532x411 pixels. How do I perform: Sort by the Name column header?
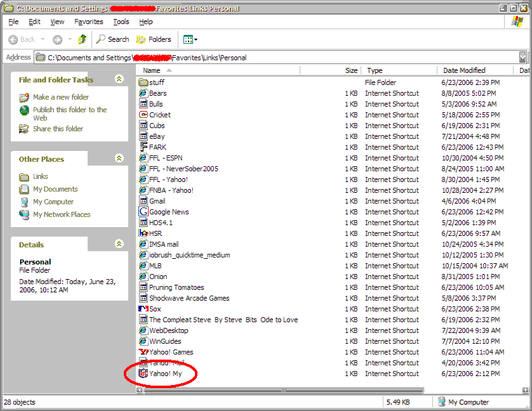click(218, 70)
